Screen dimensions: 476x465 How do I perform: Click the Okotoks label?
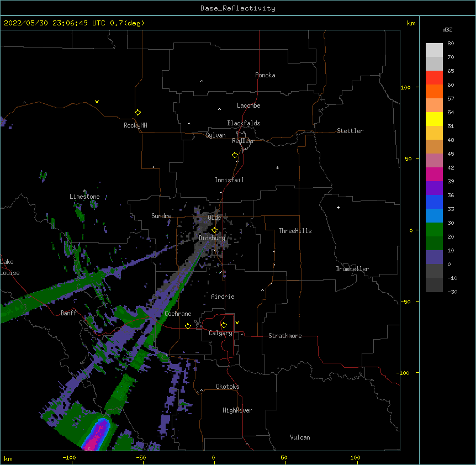pyautogui.click(x=228, y=387)
